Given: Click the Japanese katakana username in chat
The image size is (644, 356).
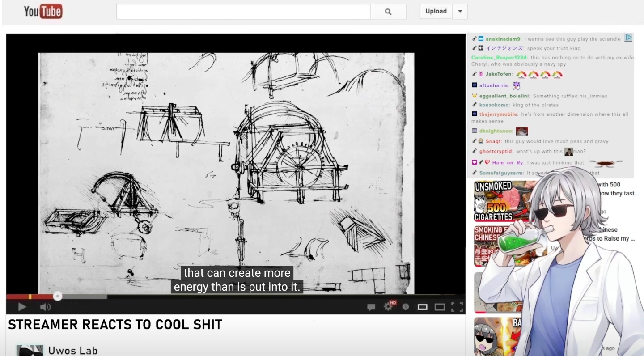Looking at the screenshot, I should pos(504,48).
